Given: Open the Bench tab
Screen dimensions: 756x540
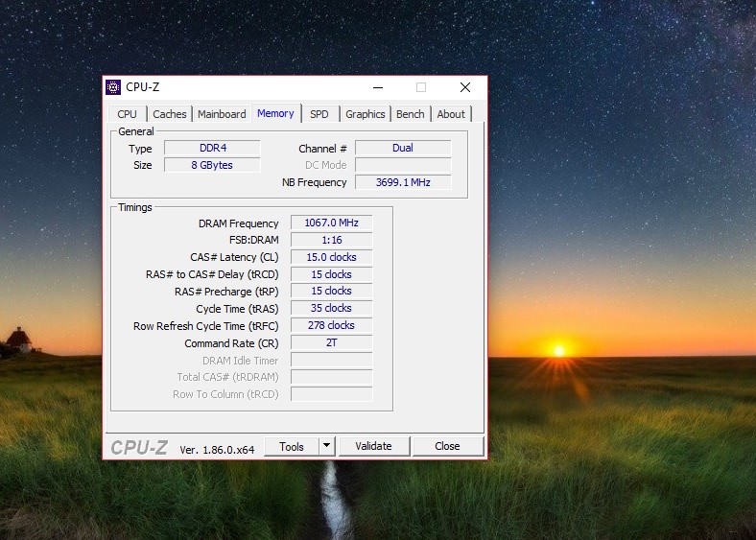Looking at the screenshot, I should [411, 114].
